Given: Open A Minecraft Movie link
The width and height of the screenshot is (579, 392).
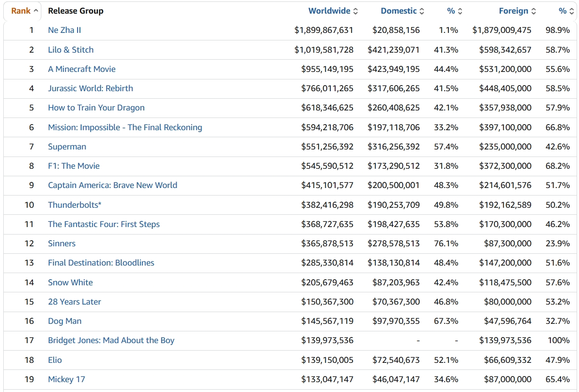Looking at the screenshot, I should click(82, 69).
